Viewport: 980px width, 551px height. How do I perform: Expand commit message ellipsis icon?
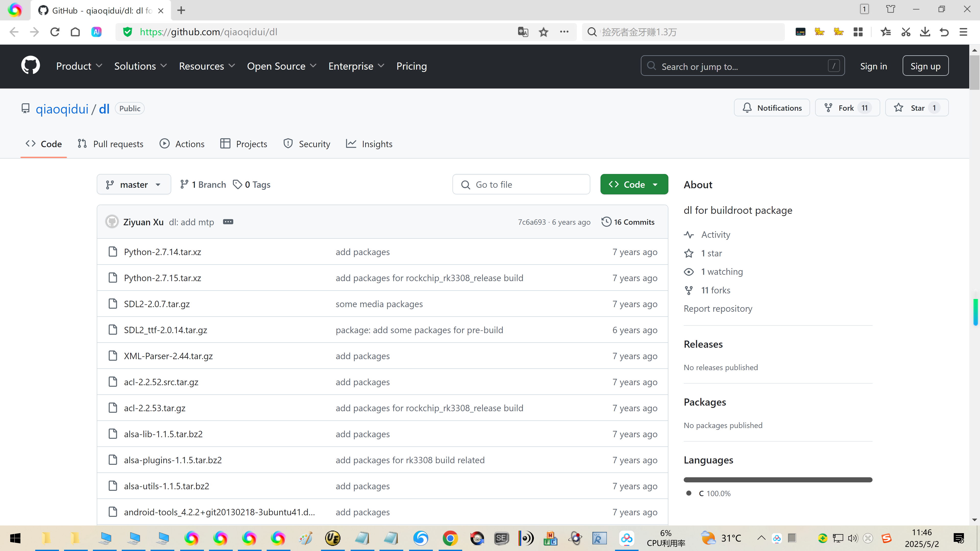(228, 222)
